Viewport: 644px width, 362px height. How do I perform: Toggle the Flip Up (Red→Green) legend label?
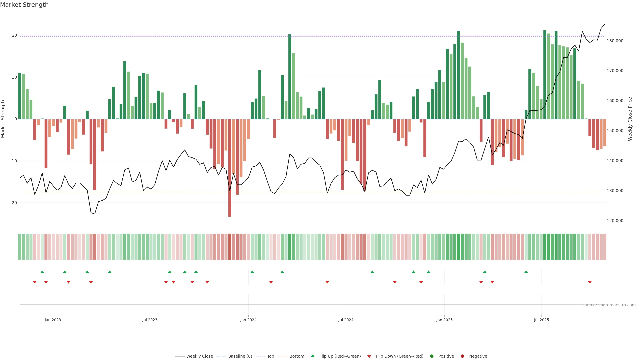(340, 356)
